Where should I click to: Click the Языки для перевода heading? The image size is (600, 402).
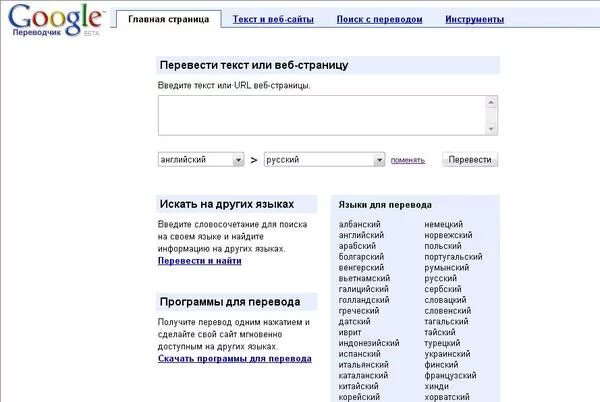pyautogui.click(x=385, y=205)
